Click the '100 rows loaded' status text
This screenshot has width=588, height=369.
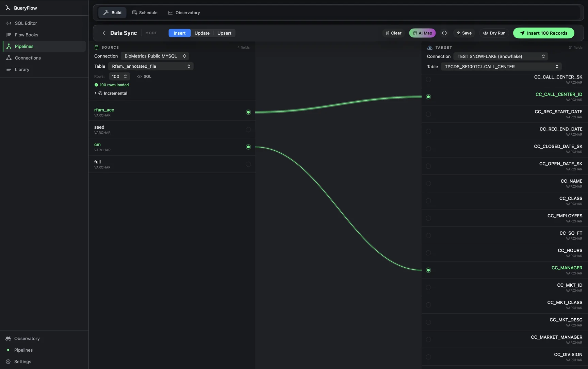[x=114, y=85]
